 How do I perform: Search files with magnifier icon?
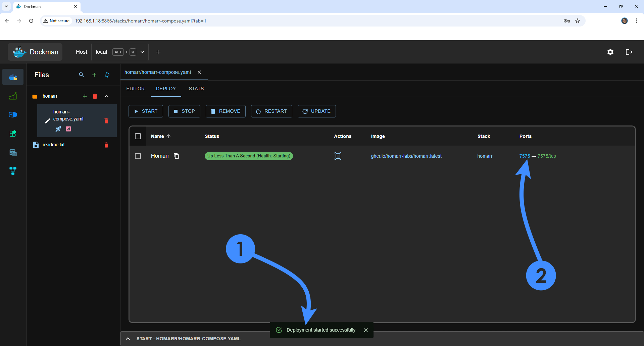81,75
